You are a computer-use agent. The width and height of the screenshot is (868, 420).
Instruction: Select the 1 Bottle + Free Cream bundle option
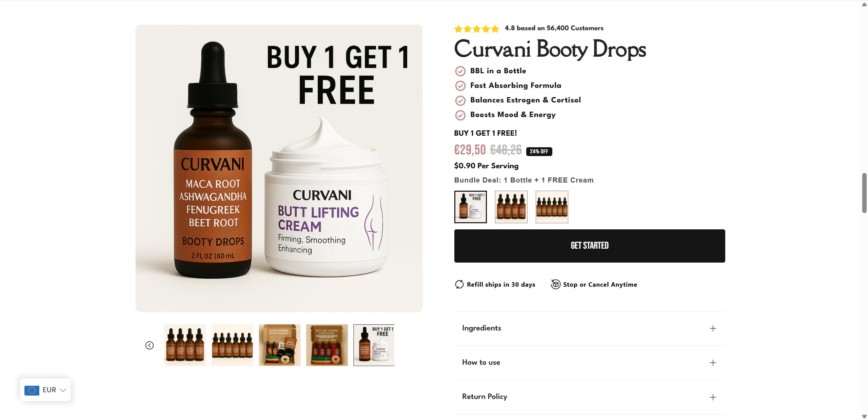(x=471, y=207)
